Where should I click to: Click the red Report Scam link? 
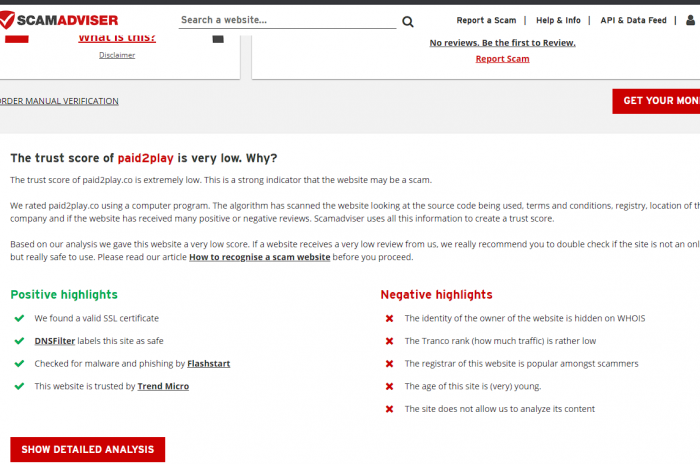(502, 59)
